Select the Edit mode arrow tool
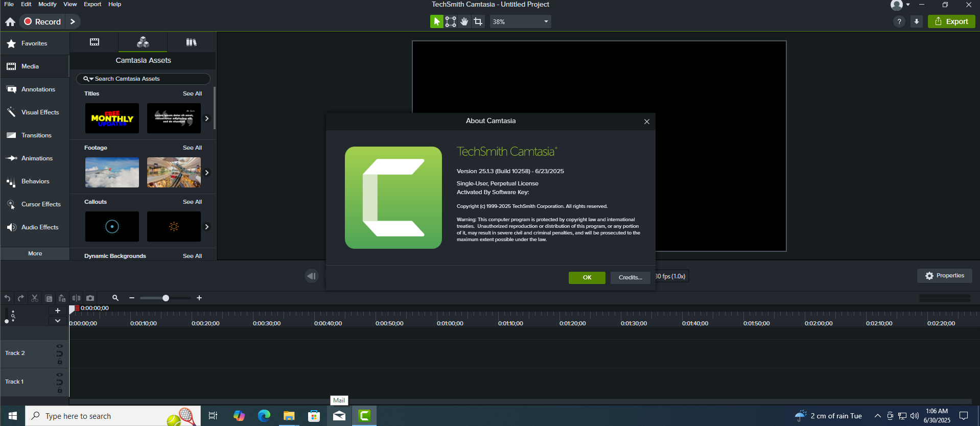This screenshot has height=426, width=980. (436, 21)
